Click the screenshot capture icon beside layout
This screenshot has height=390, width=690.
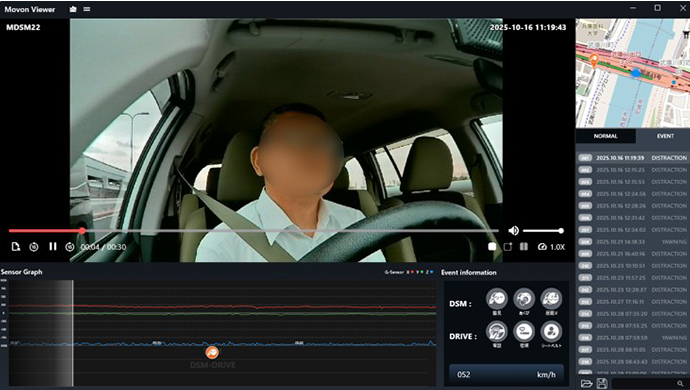pos(508,247)
